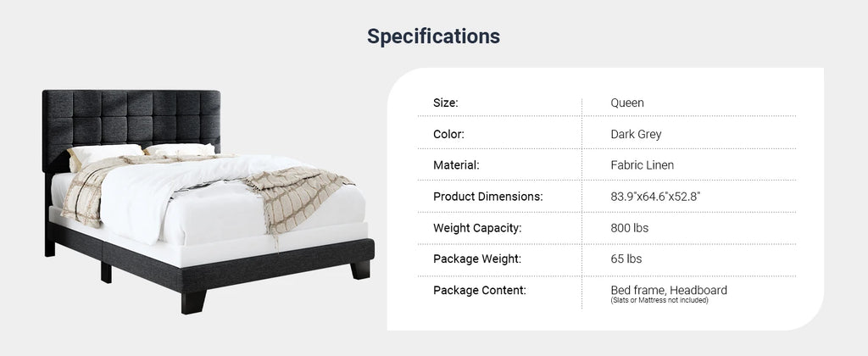Click the Package Content label
The height and width of the screenshot is (356, 868).
[480, 290]
